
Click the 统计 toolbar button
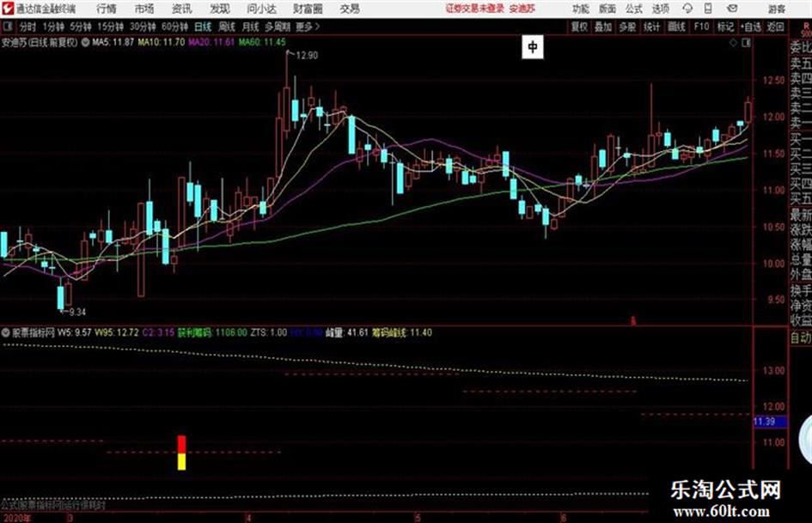651,27
